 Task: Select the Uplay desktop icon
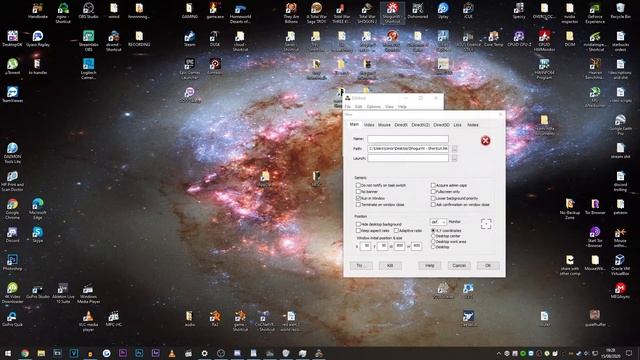click(443, 11)
